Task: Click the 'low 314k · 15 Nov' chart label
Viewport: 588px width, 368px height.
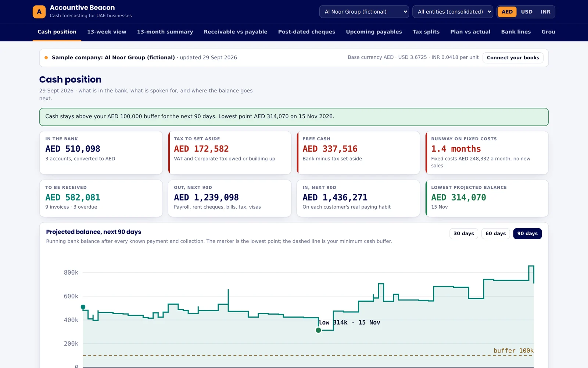Action: click(349, 322)
